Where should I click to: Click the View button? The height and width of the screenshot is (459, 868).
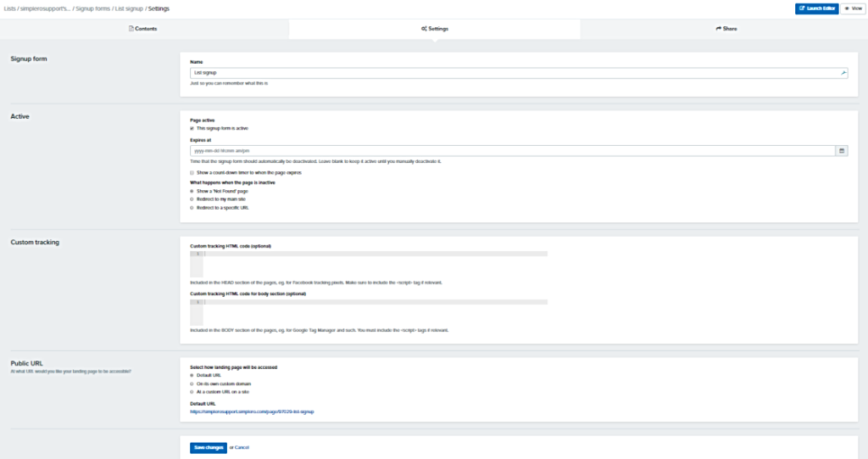coord(853,8)
